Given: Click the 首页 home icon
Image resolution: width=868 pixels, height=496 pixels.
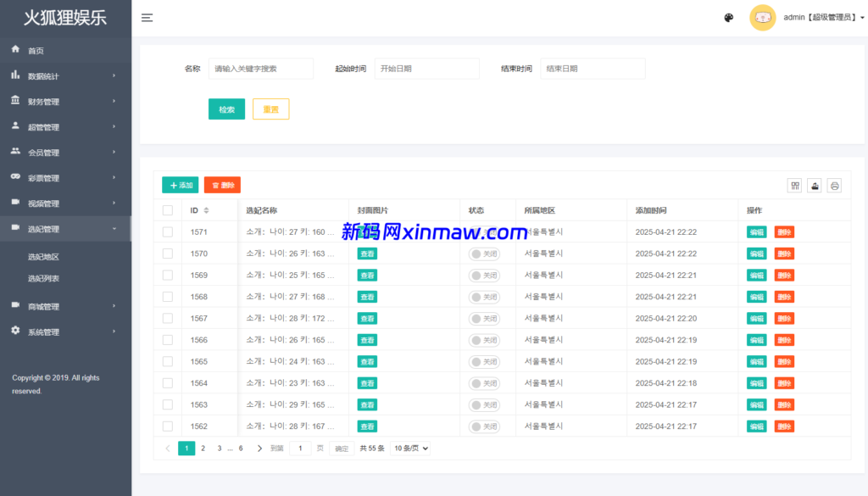Looking at the screenshot, I should [15, 49].
